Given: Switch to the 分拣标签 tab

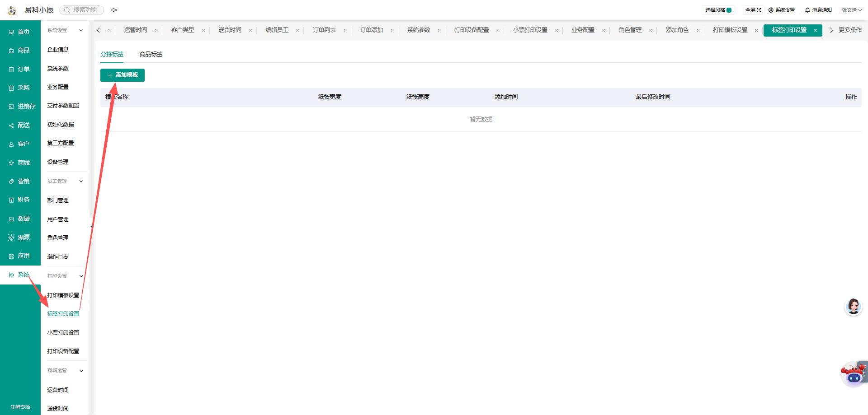Looking at the screenshot, I should click(x=112, y=54).
